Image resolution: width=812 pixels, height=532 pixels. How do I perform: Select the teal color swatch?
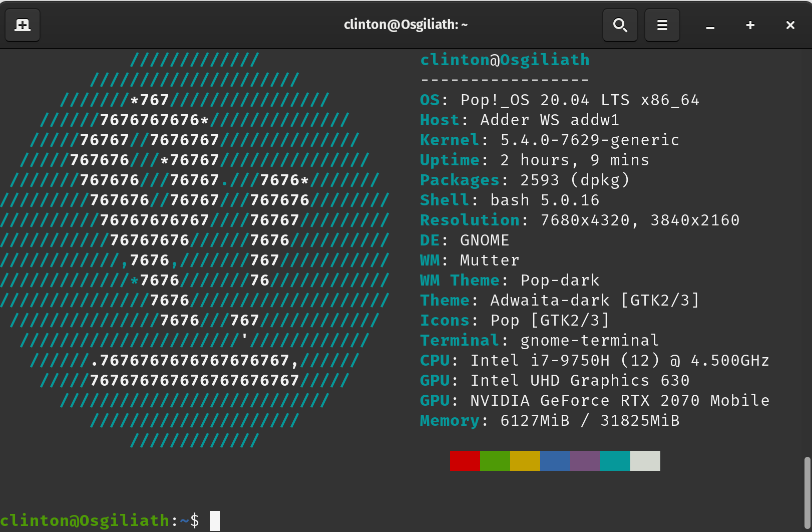[615, 460]
